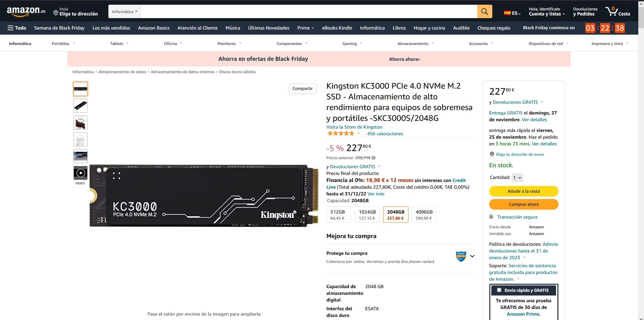Click the star rating icons
The width and height of the screenshot is (644, 320).
[341, 134]
